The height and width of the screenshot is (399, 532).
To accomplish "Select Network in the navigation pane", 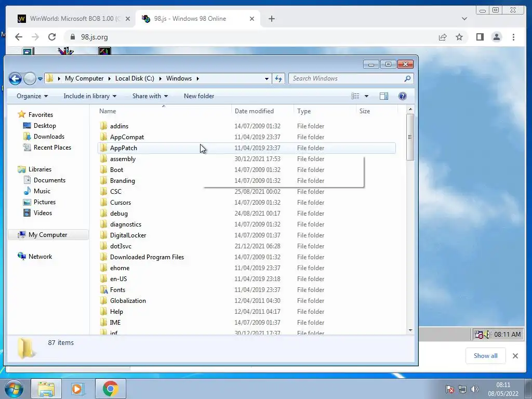I will pos(40,257).
